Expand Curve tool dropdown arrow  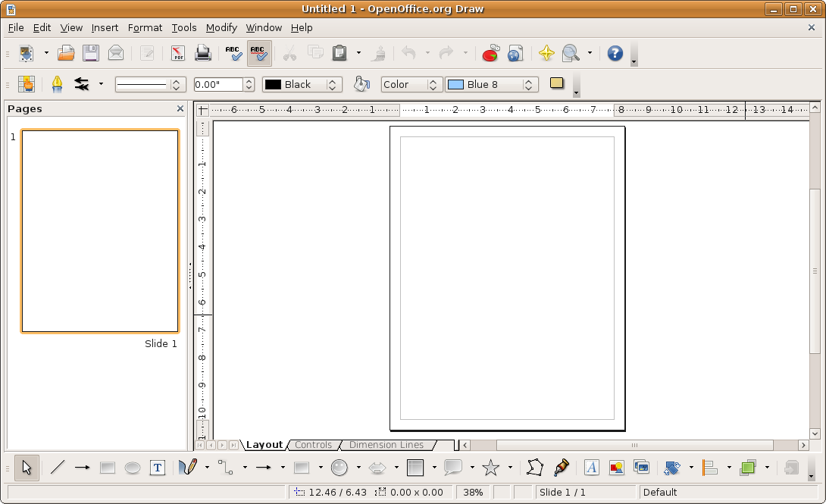[207, 467]
